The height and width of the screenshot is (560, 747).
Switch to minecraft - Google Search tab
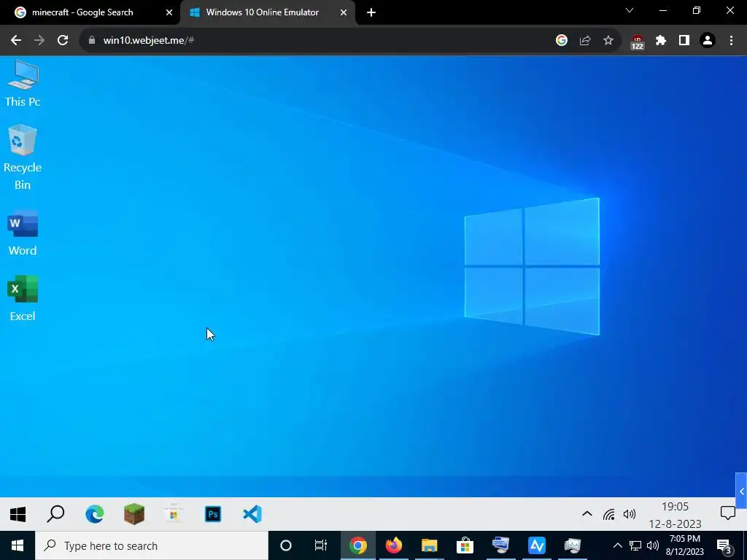(x=90, y=12)
